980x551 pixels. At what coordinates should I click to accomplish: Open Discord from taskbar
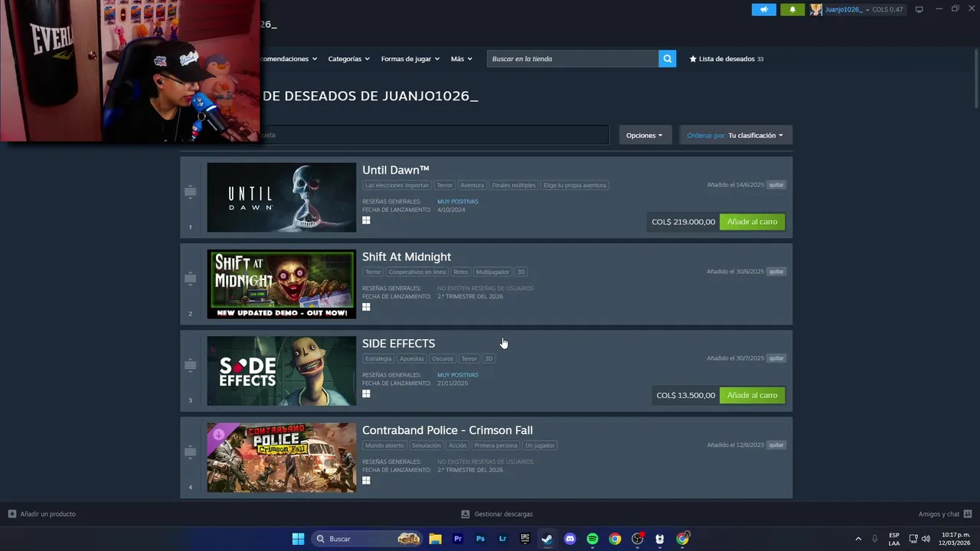coord(570,539)
